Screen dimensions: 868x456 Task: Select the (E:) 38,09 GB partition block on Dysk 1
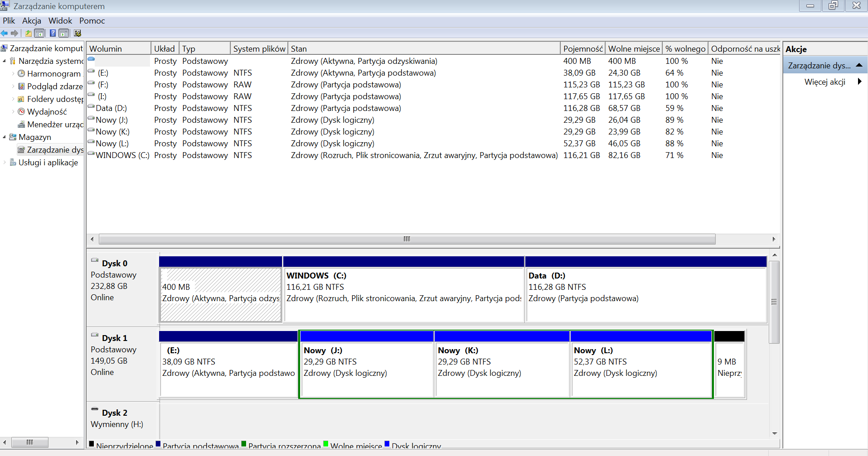[228, 365]
